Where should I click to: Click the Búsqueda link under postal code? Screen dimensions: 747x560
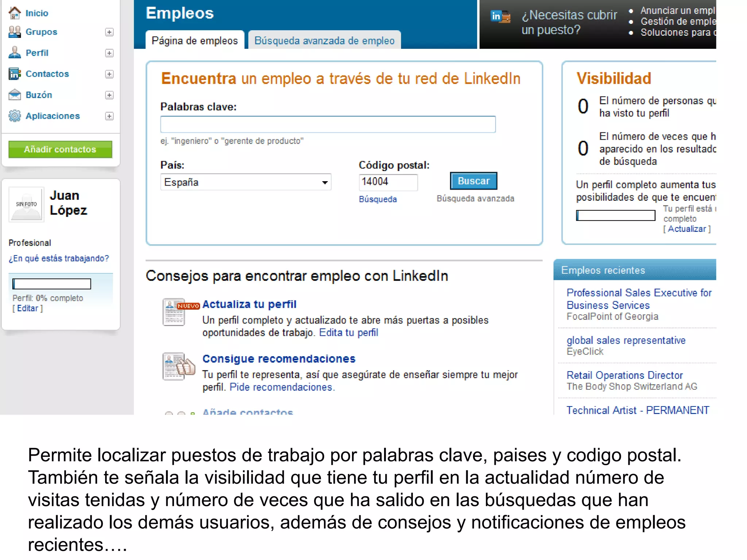378,199
